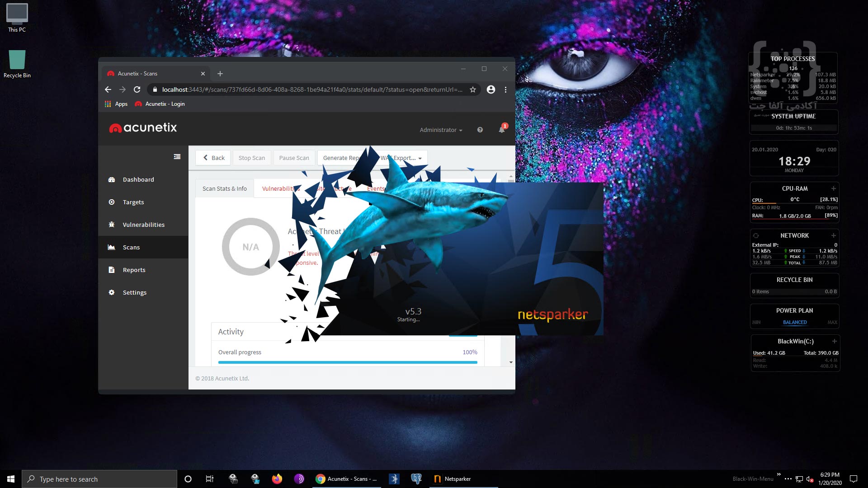Select BALANCED power plan
868x488 pixels.
pos(795,322)
